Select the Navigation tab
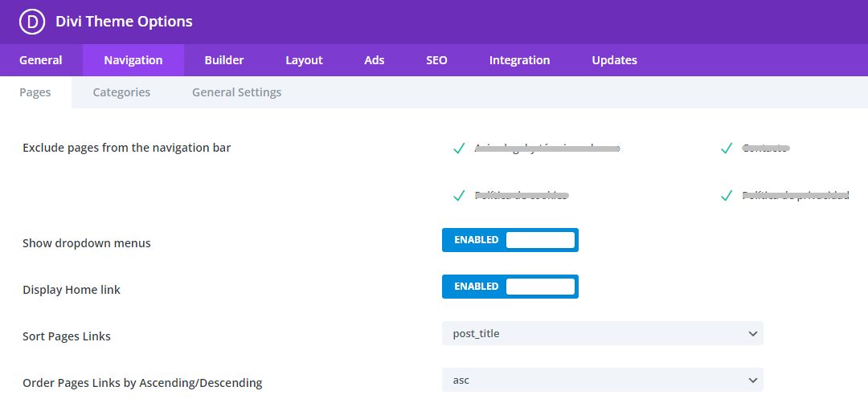868x403 pixels. (133, 60)
